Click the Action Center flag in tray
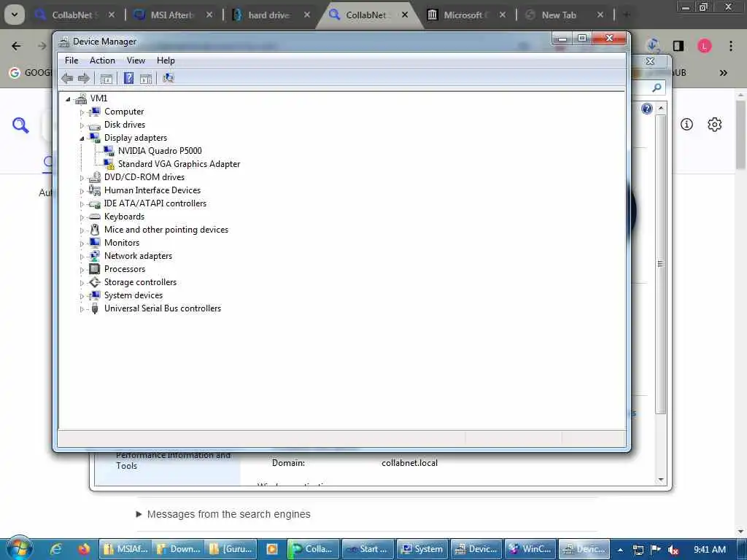The width and height of the screenshot is (747, 560). point(656,550)
